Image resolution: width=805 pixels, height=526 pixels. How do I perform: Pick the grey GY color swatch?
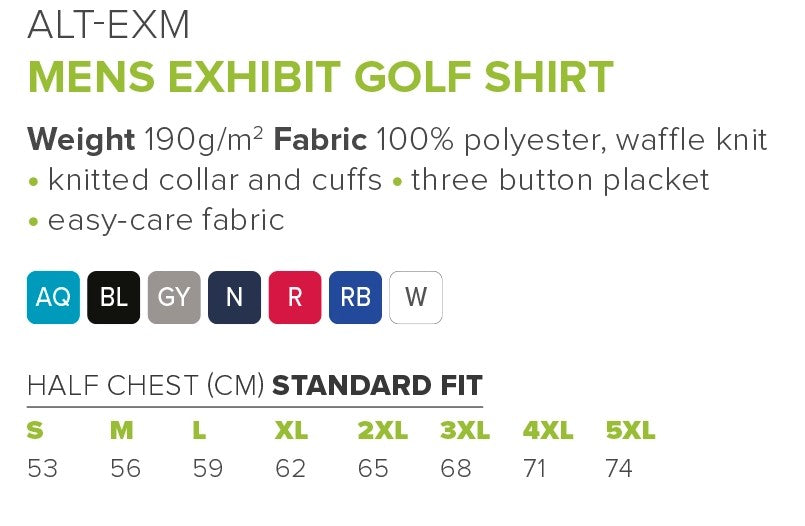coord(174,298)
